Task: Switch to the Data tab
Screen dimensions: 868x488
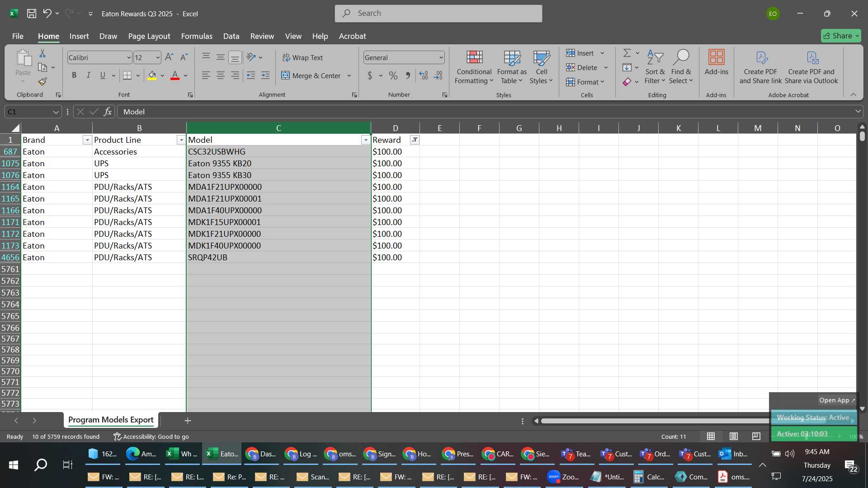Action: point(231,36)
